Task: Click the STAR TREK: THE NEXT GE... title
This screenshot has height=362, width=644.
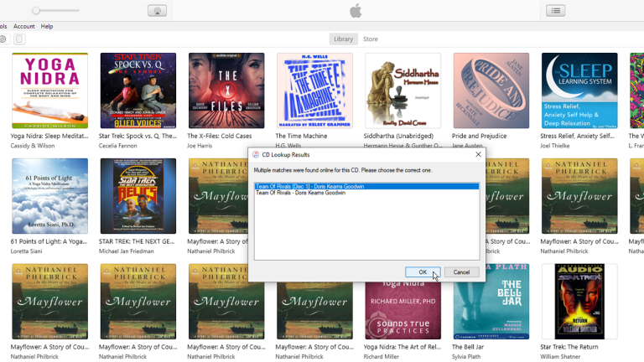Action: click(137, 241)
